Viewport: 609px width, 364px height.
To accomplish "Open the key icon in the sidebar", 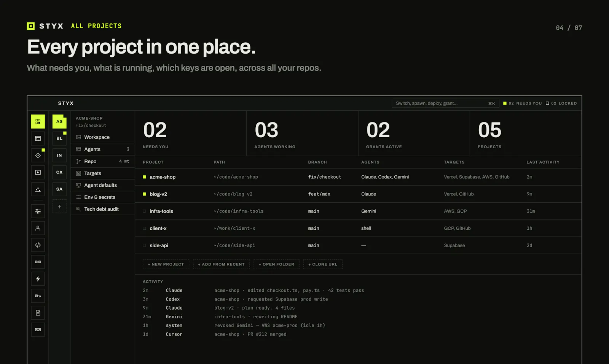I will pyautogui.click(x=38, y=296).
